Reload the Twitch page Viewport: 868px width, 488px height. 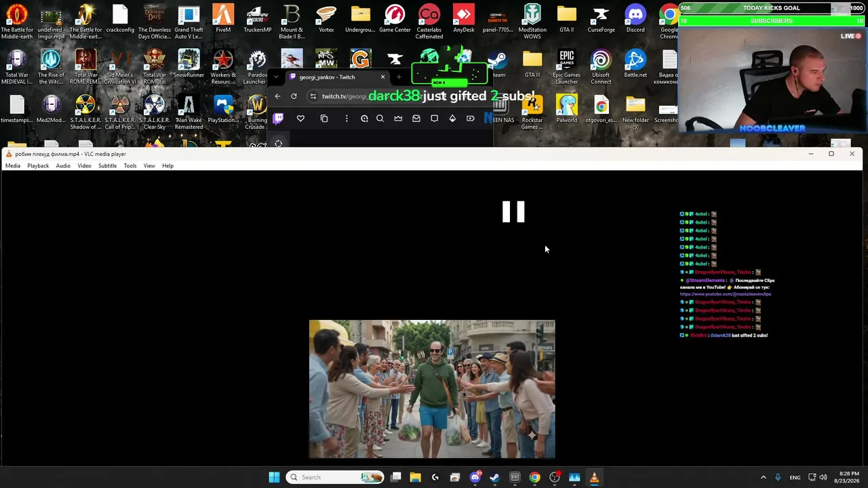294,96
